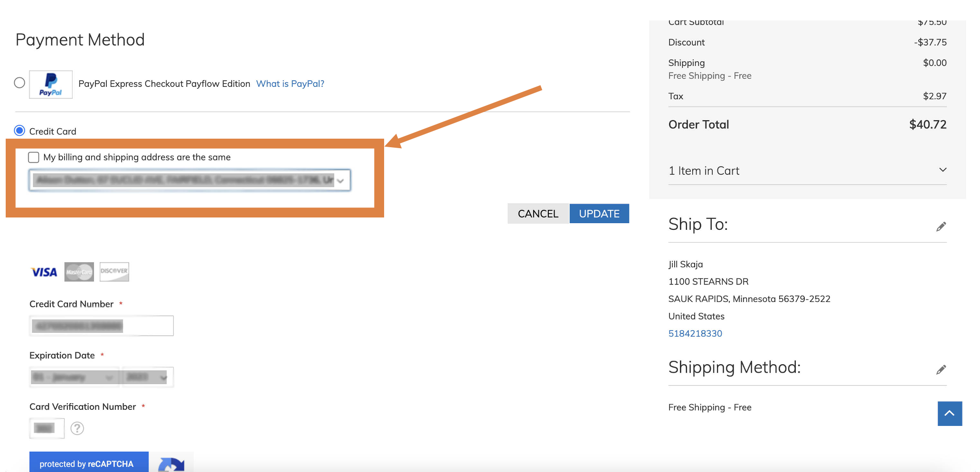Click the scroll-to-top arrow

(950, 414)
